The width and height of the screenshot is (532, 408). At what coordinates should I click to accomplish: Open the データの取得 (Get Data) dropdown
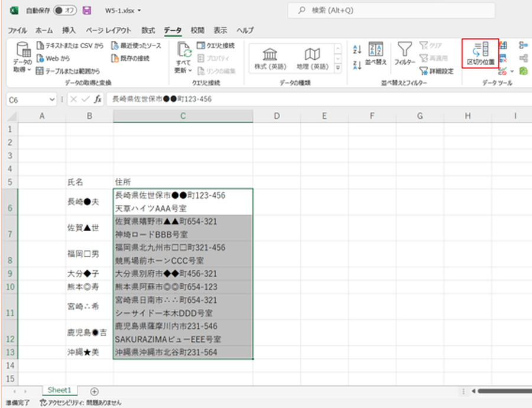coord(22,57)
